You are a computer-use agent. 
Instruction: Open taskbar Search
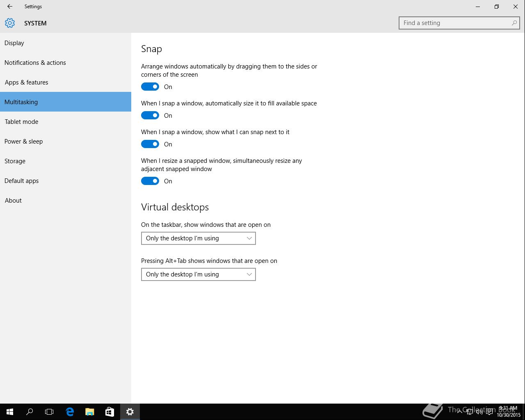pos(30,412)
